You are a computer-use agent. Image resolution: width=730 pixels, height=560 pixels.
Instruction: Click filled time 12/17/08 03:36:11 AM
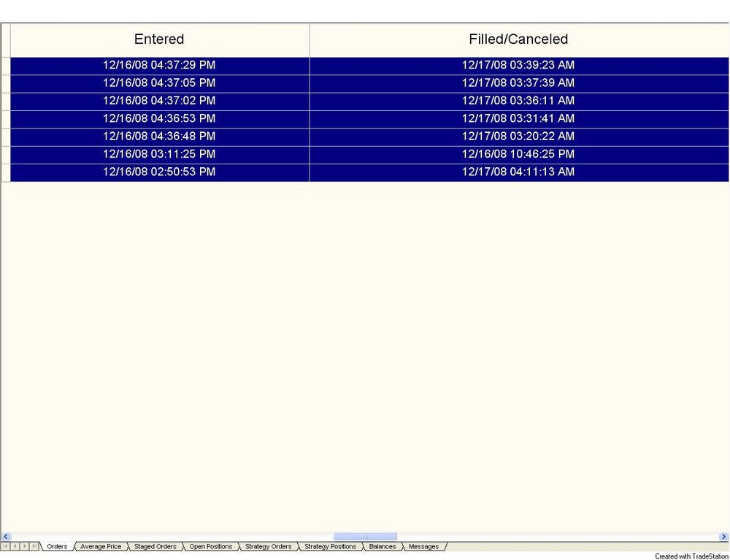[x=518, y=101]
